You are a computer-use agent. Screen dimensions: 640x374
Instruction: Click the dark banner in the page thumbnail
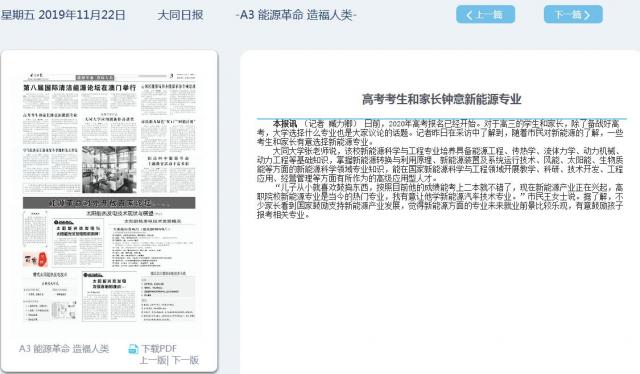(x=109, y=203)
